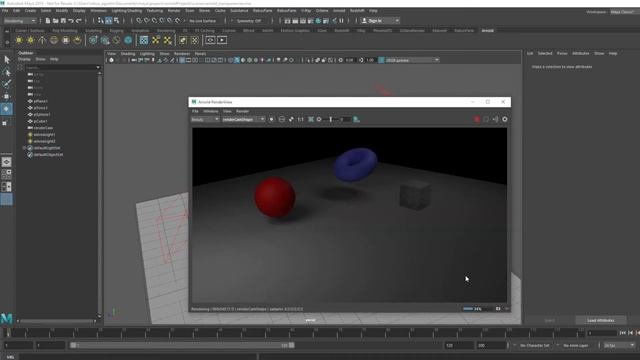Click the stop render red icon in the RenderView
This screenshot has width=640, height=360.
coord(476,119)
